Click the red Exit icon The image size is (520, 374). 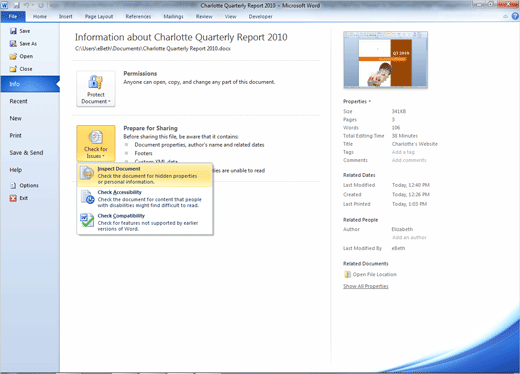13,198
